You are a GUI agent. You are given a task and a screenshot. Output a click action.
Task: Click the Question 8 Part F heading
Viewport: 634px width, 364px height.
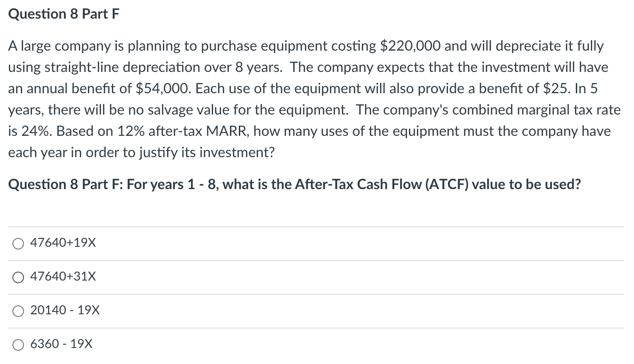click(63, 13)
